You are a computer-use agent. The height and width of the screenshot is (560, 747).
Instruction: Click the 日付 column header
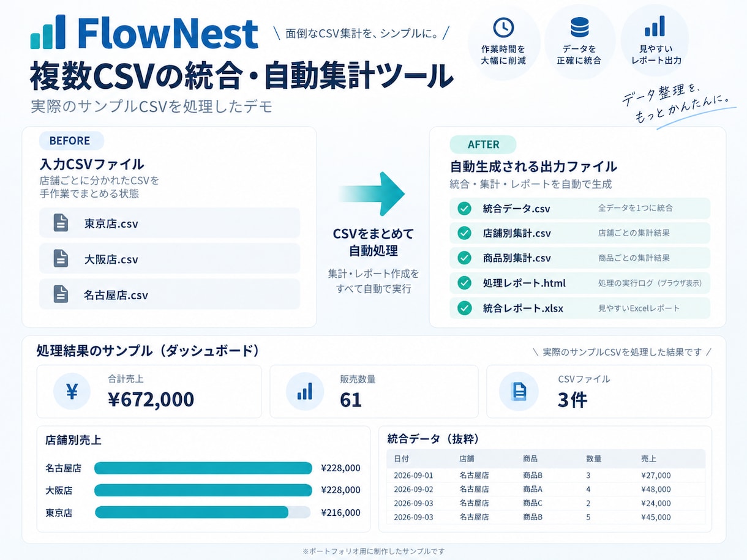[x=401, y=458]
